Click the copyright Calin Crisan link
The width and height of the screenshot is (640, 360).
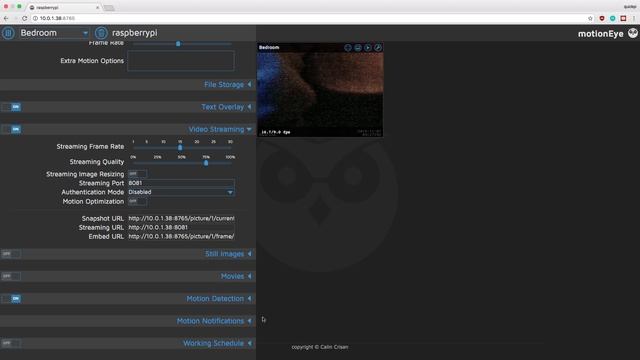pos(320,347)
